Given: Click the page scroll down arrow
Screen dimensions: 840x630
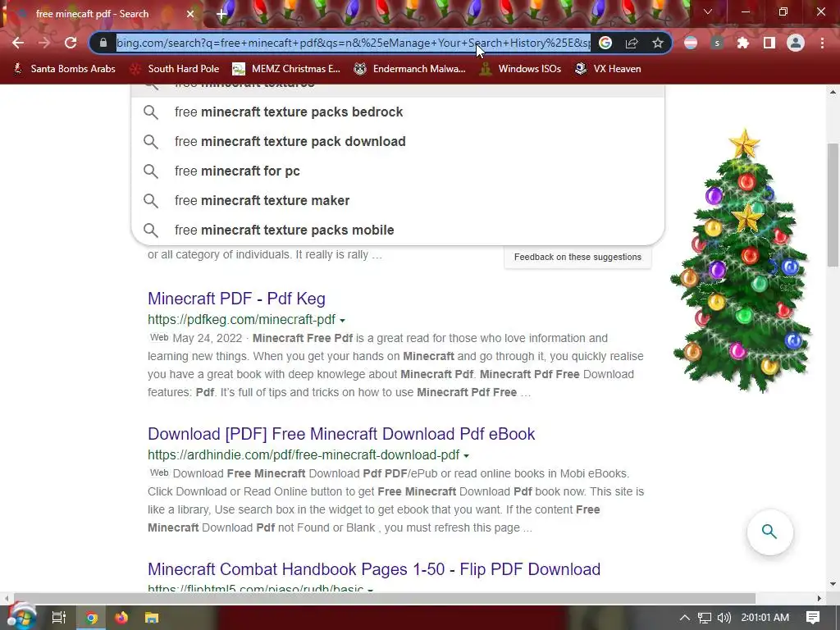Looking at the screenshot, I should click(833, 584).
